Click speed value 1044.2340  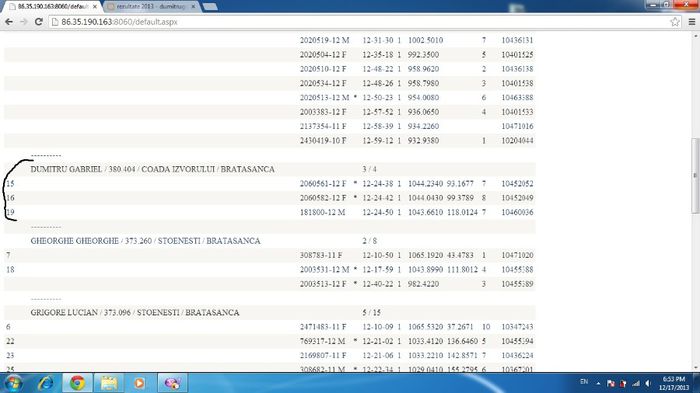(425, 184)
